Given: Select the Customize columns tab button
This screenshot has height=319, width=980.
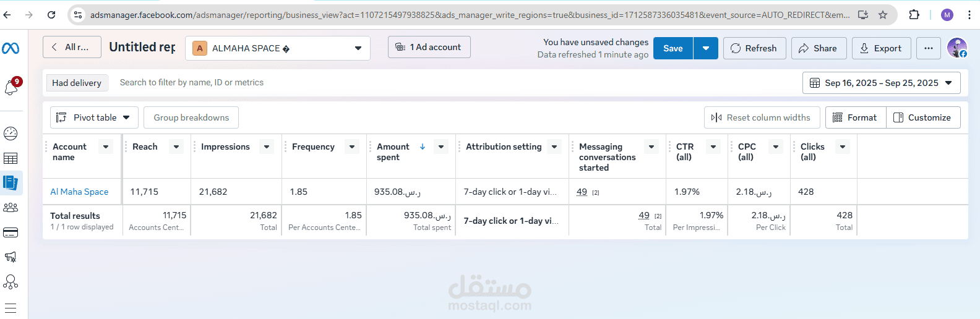Looking at the screenshot, I should (923, 117).
